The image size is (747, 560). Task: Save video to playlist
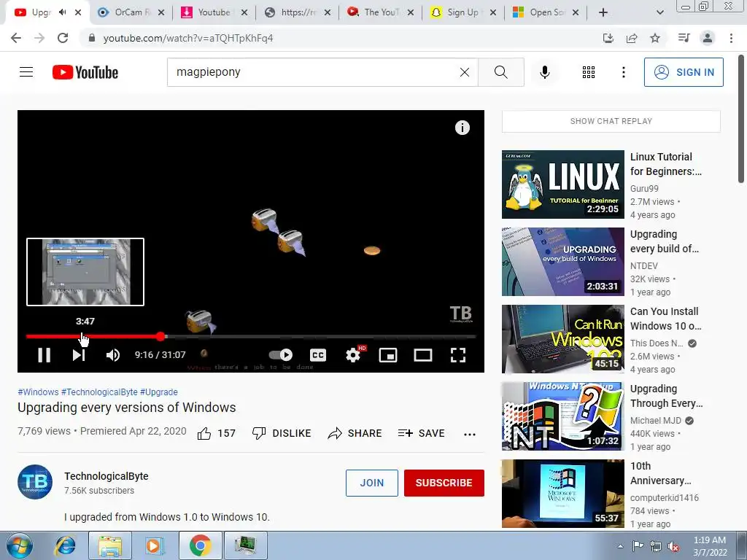[x=421, y=433]
